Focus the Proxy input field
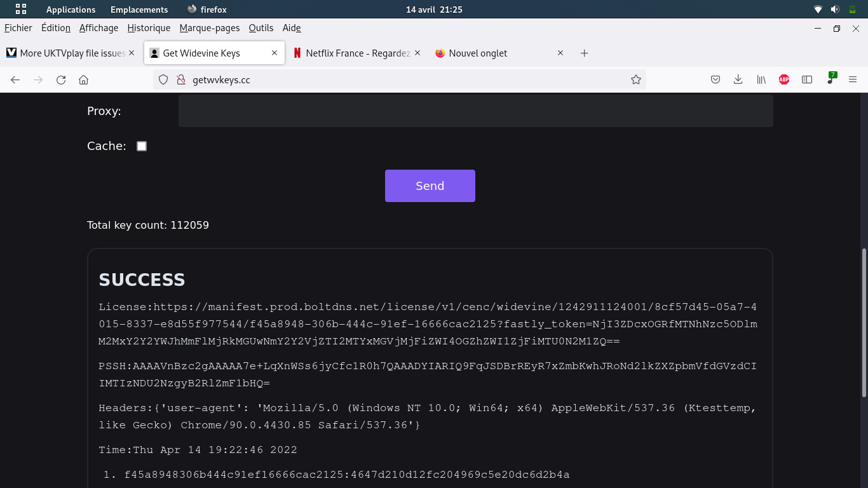The width and height of the screenshot is (868, 488). click(475, 111)
